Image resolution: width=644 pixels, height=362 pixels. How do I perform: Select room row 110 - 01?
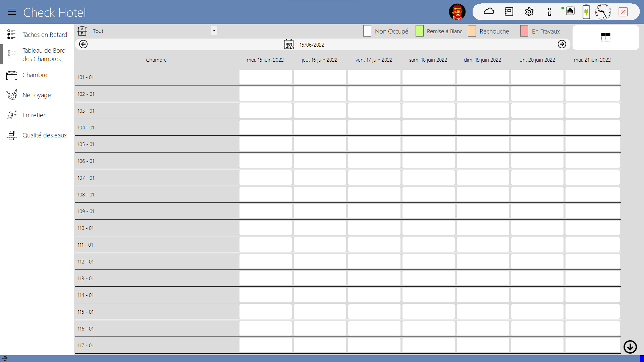[x=347, y=228]
